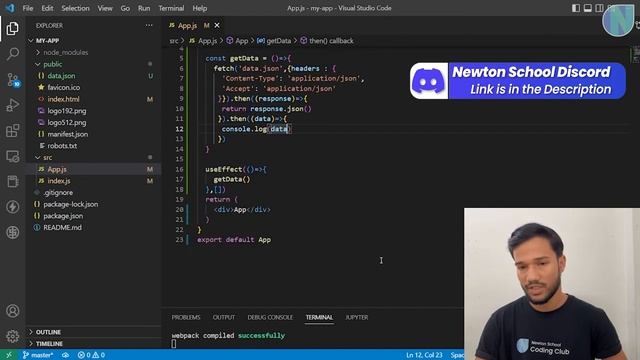Image resolution: width=640 pixels, height=360 pixels.
Task: Click master branch in status bar
Action: (38, 355)
